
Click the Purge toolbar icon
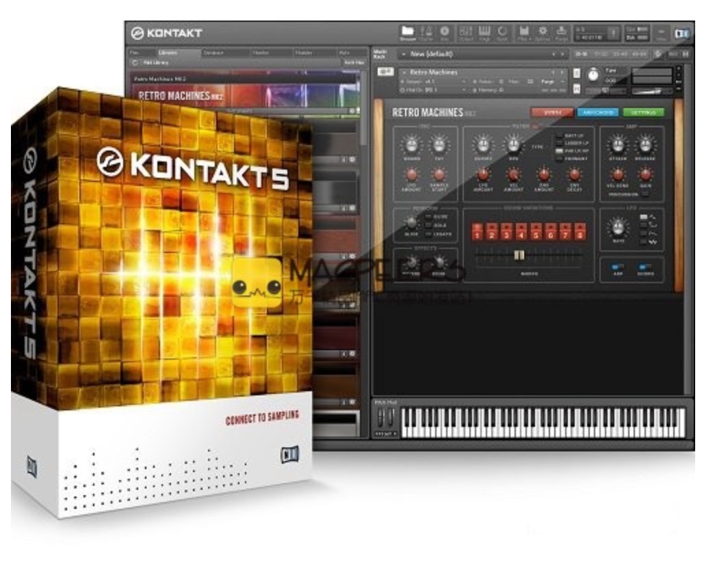(x=561, y=33)
